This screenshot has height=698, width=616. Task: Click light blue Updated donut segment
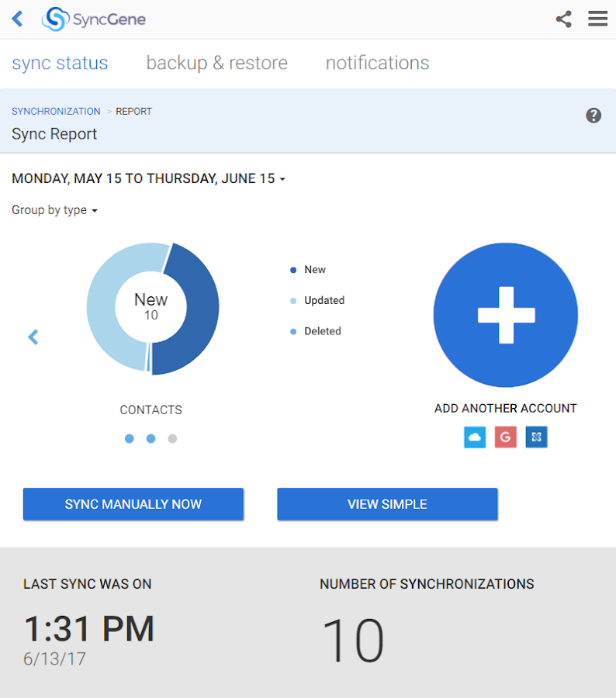(x=103, y=307)
